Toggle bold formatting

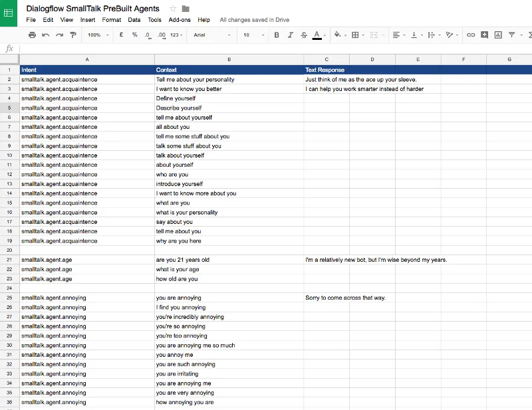point(277,35)
